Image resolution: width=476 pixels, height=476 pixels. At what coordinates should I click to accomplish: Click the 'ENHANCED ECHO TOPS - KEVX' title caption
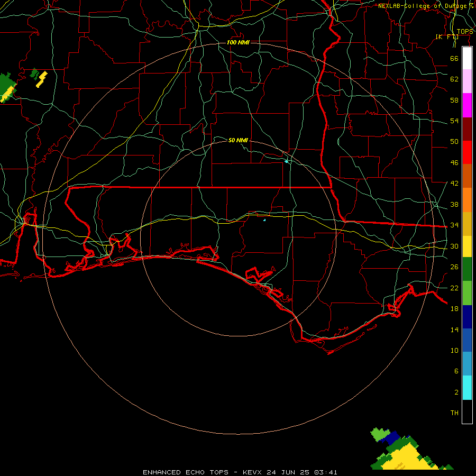point(202,472)
